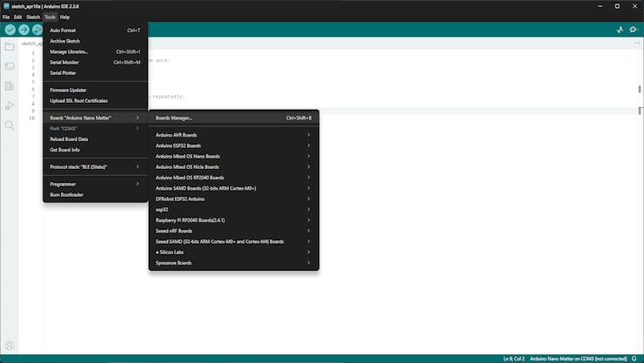This screenshot has width=644, height=363.
Task: Click the Arduino IDE title bar logo
Action: point(6,6)
